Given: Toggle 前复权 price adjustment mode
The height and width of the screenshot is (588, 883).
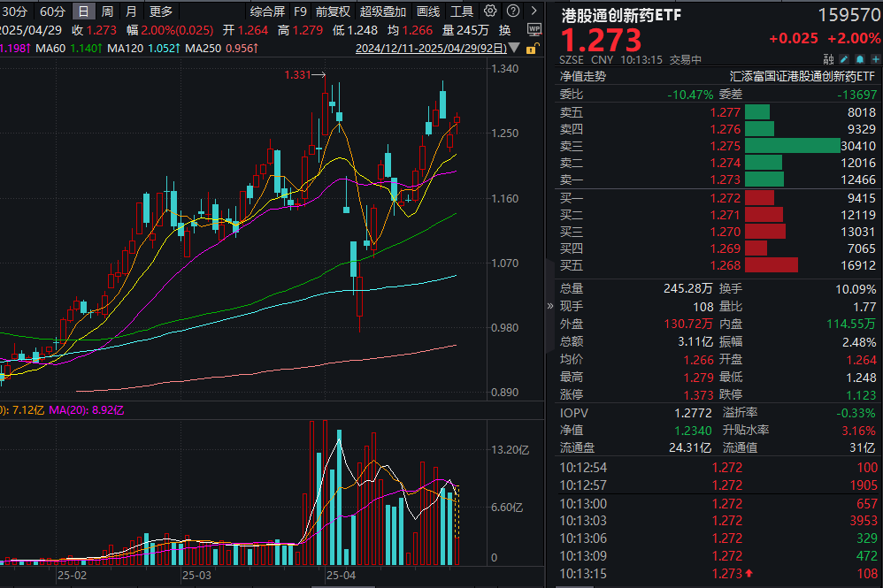Looking at the screenshot, I should (333, 11).
